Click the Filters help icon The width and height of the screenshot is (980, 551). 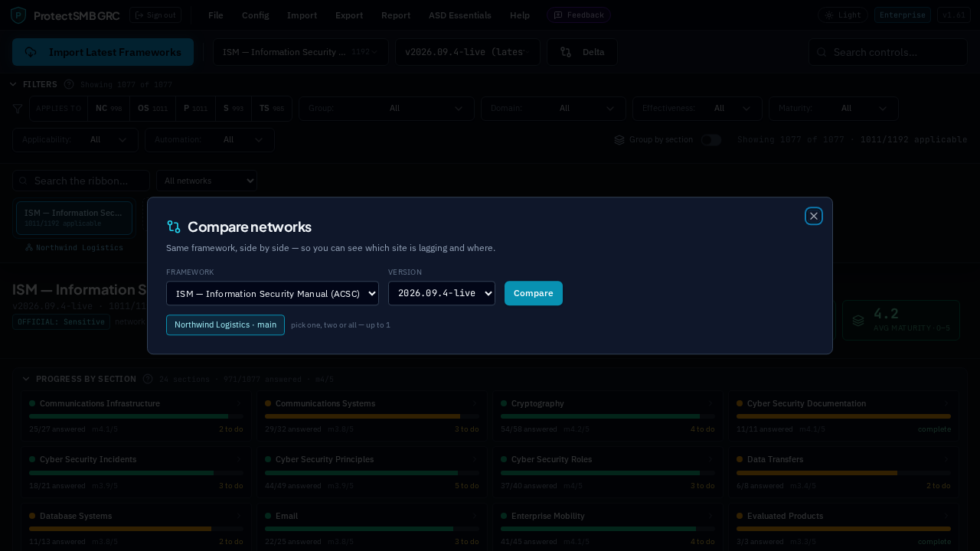point(69,84)
